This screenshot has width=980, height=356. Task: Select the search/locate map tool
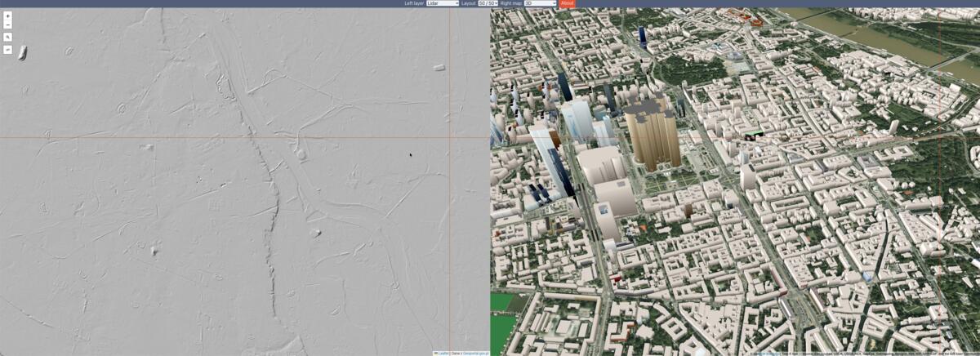click(x=7, y=37)
